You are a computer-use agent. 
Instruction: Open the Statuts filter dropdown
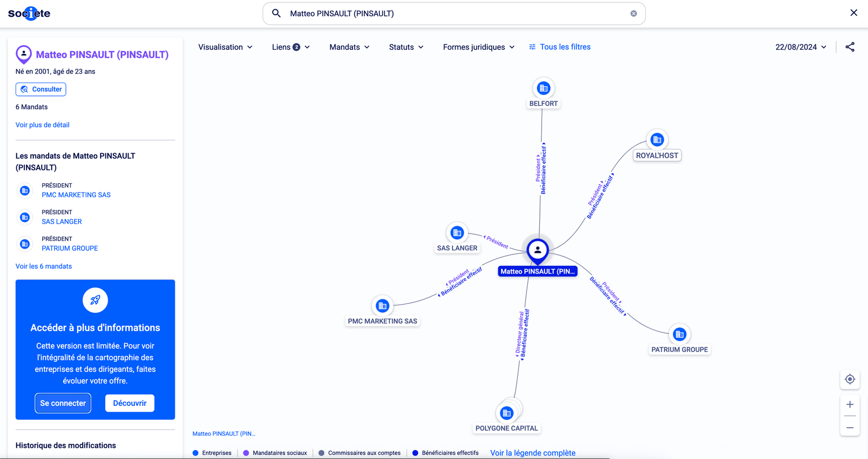click(x=406, y=47)
